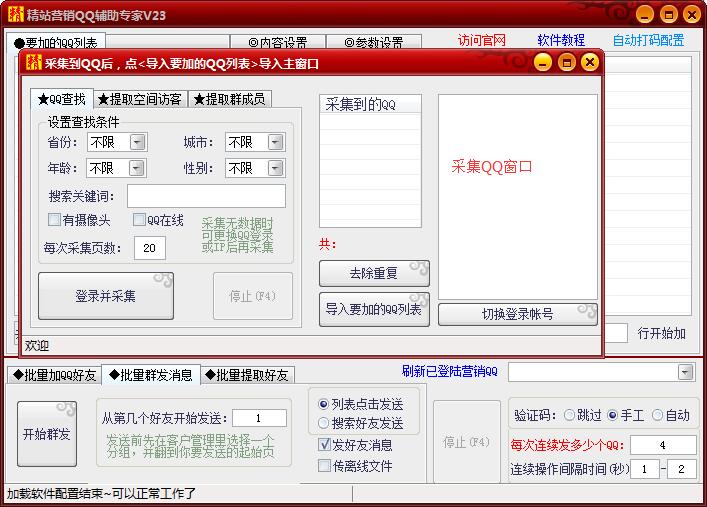707x507 pixels.
Task: Click the disabled 停止(F4) button in collection dialog
Action: click(x=253, y=296)
